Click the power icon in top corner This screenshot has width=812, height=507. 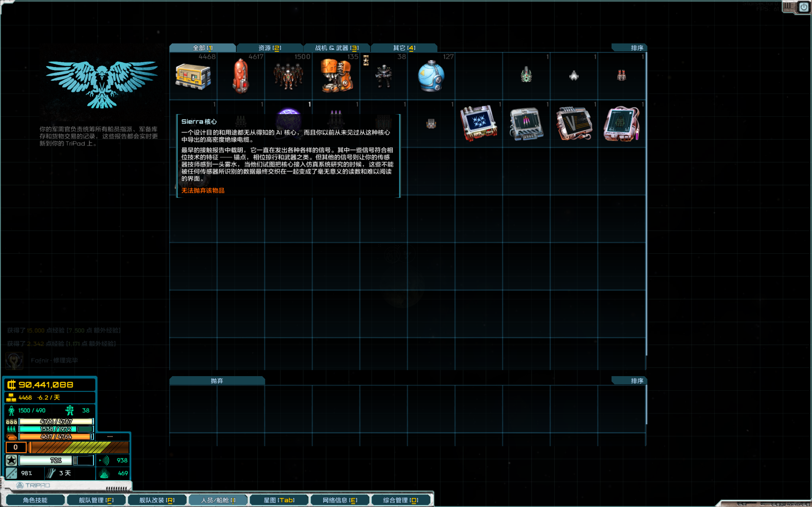click(804, 7)
